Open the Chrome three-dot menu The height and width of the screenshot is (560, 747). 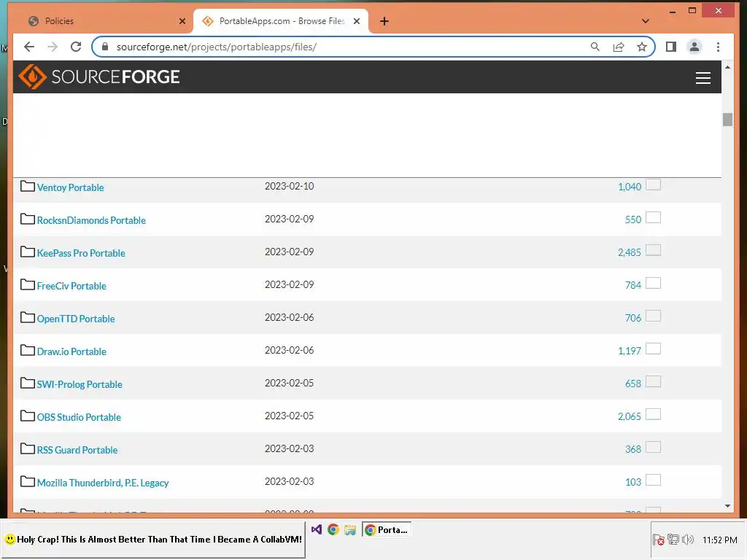click(718, 47)
